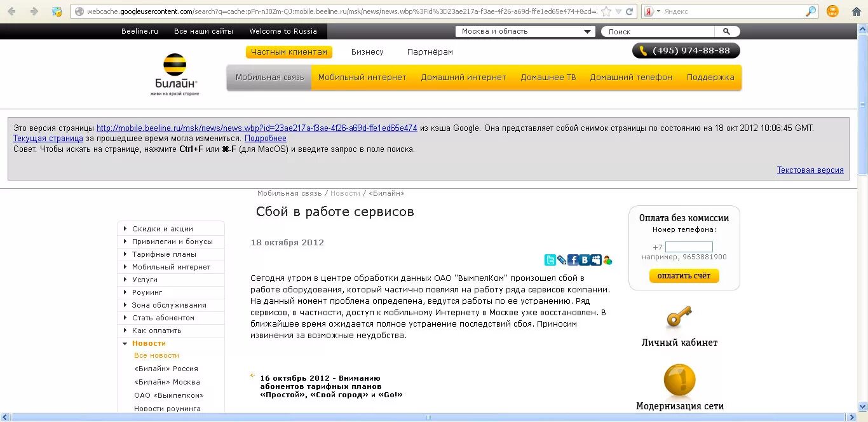Switch to the «Партнёрам» tab
Screen dimensions: 868x422
click(430, 52)
